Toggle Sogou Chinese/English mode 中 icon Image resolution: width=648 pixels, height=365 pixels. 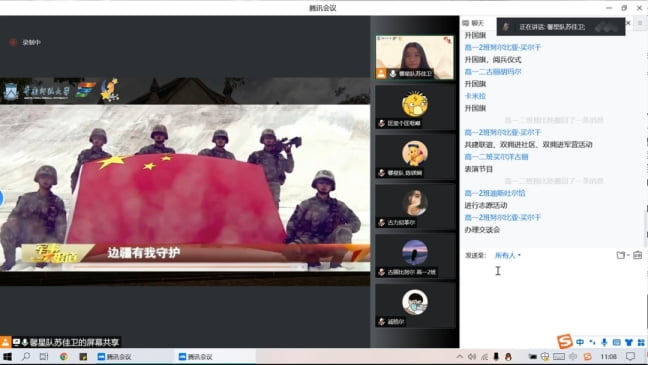click(x=580, y=342)
